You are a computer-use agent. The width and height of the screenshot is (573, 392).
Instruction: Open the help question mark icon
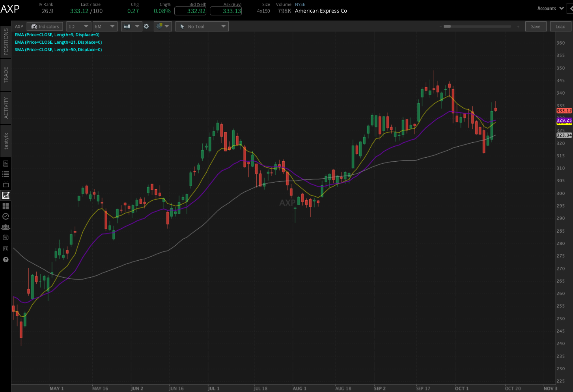pyautogui.click(x=6, y=259)
